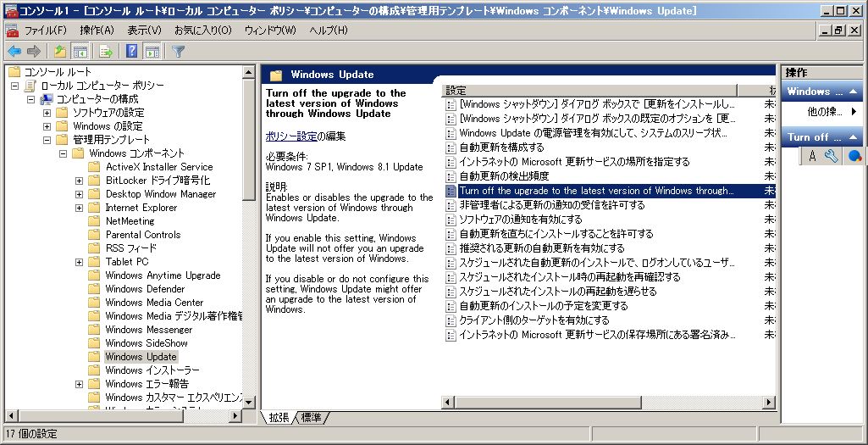The height and width of the screenshot is (445, 868).
Task: Click the folder icon of Windows Defender
Action: (95, 289)
